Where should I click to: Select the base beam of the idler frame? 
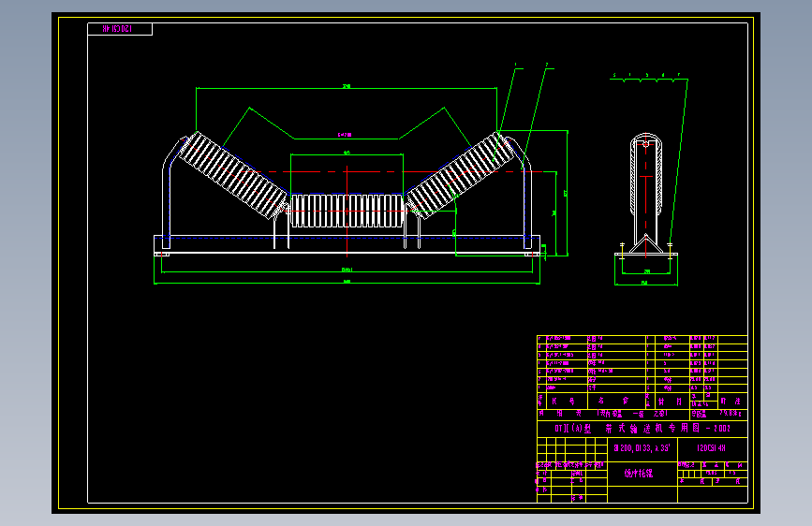tap(347, 244)
